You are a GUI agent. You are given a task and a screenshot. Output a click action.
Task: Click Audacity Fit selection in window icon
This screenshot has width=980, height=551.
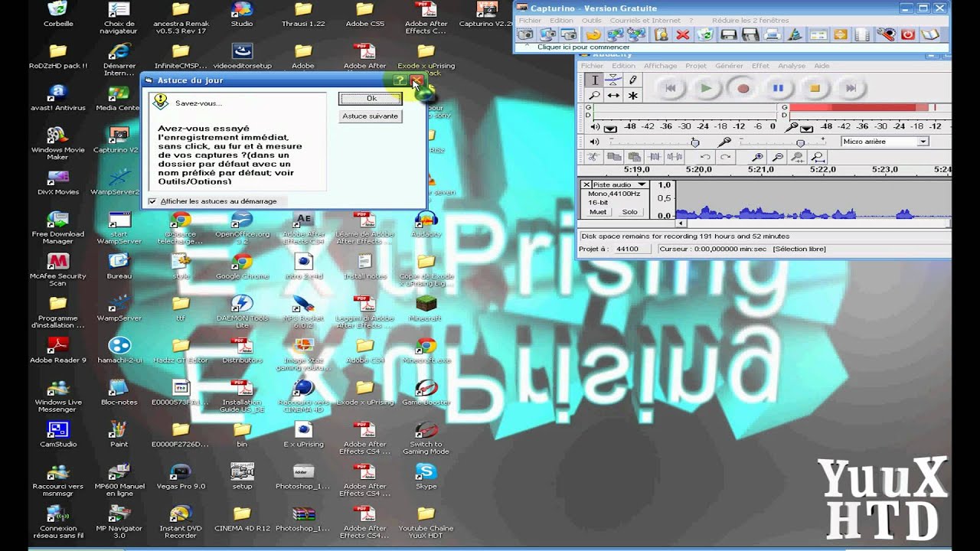[x=798, y=157]
